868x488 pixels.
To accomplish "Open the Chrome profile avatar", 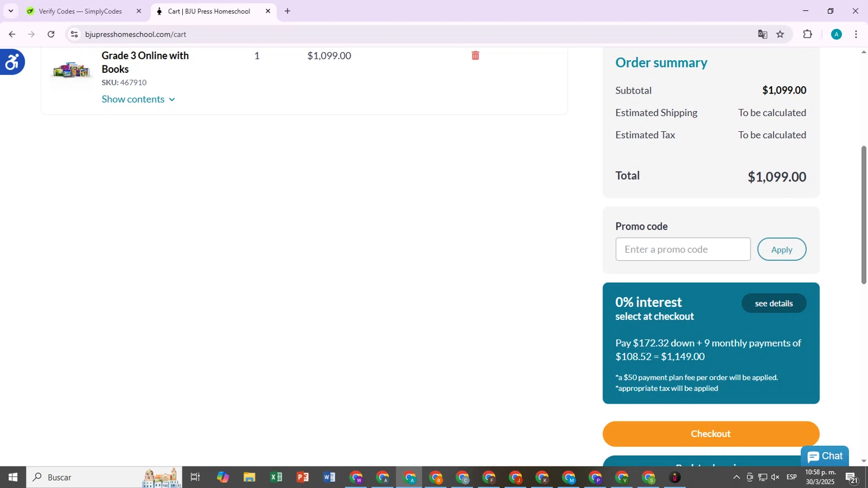I will 836,34.
